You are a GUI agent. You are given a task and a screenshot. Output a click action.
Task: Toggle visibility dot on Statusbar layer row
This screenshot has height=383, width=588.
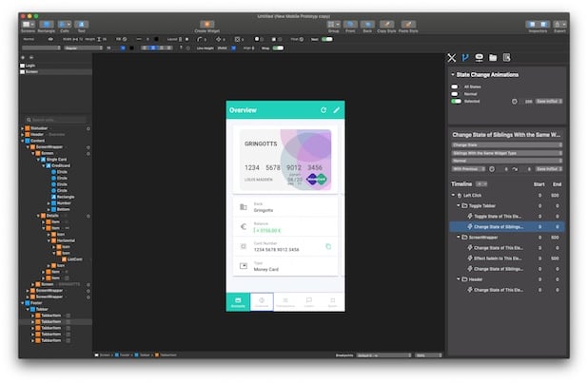coord(88,128)
